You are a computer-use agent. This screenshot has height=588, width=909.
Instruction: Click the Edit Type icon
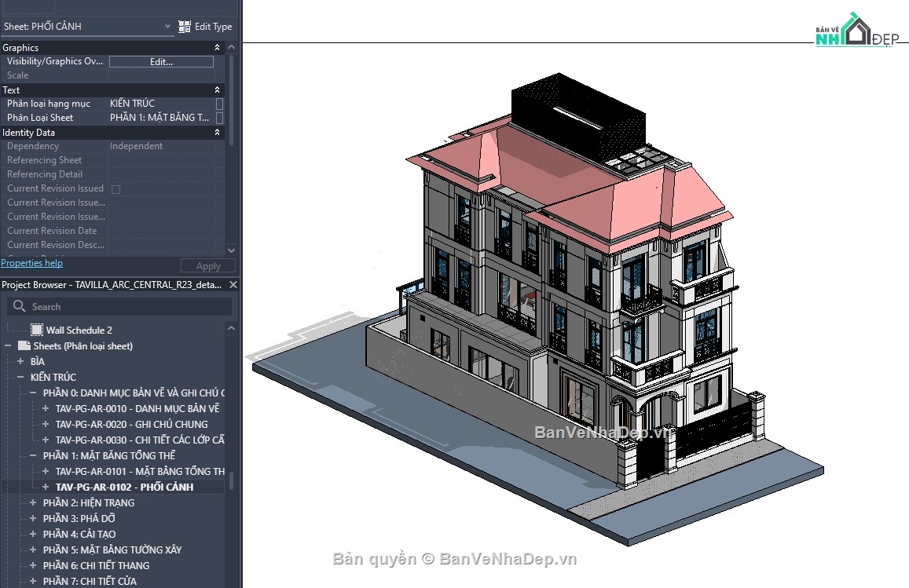185,27
